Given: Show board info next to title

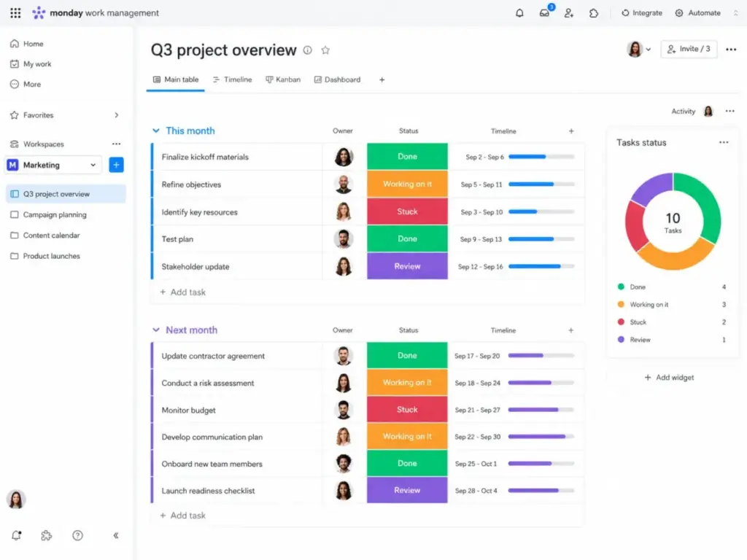Looking at the screenshot, I should coord(308,50).
